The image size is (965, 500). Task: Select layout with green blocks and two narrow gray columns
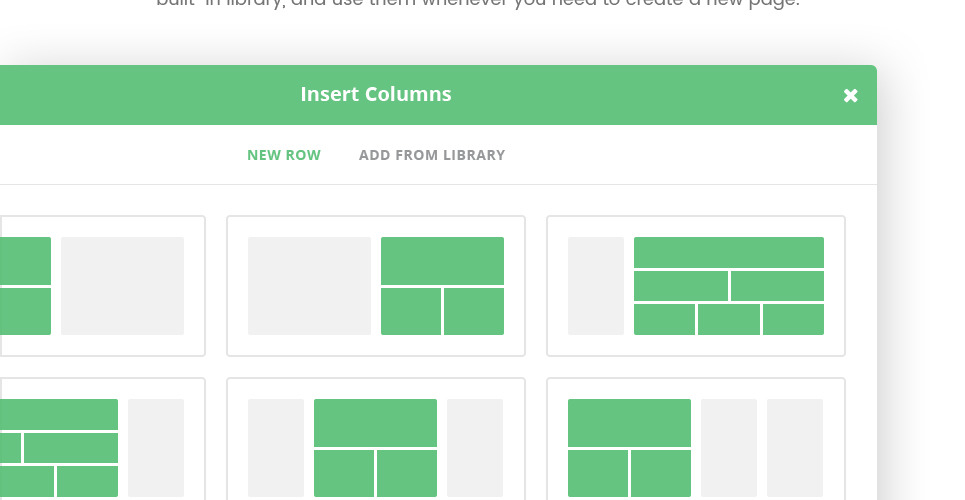pos(695,440)
